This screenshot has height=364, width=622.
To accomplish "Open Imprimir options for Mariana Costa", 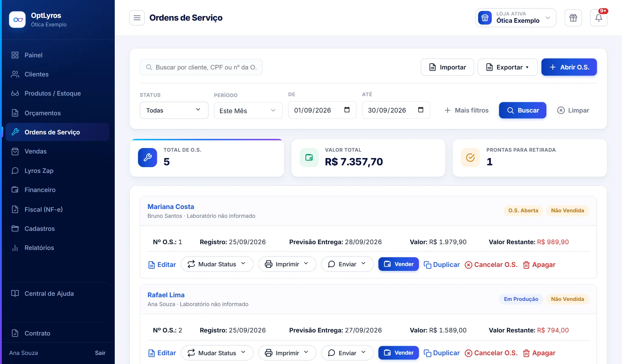I will [287, 264].
